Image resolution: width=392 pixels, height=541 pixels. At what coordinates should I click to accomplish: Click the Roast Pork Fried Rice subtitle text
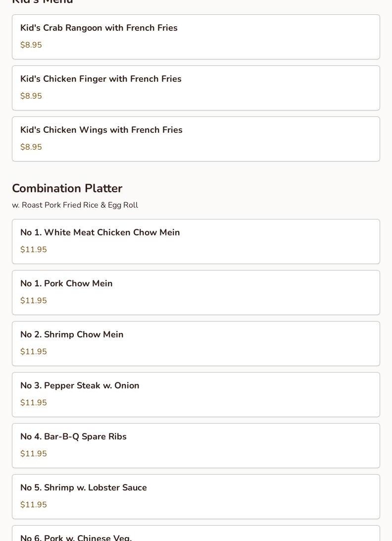tap(75, 205)
